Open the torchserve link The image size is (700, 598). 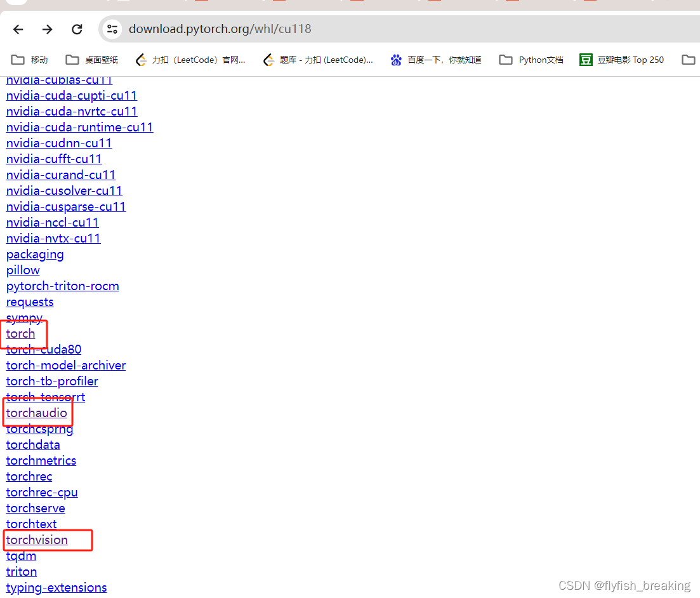(36, 508)
